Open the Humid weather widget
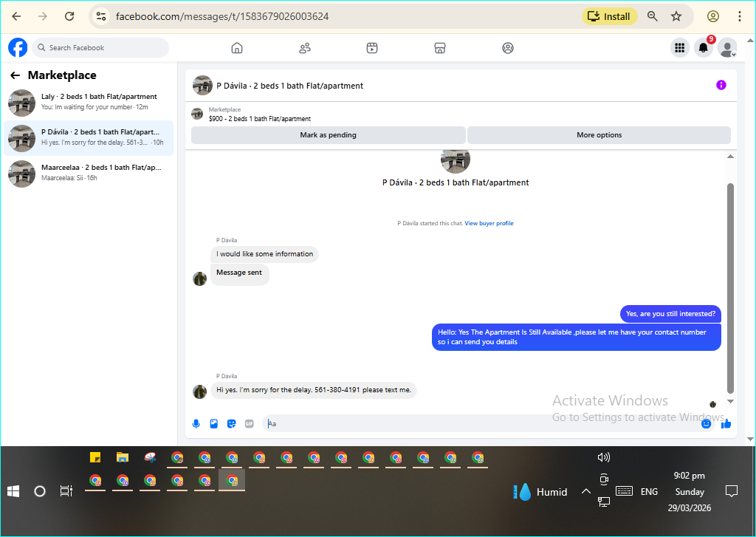The height and width of the screenshot is (537, 756). 540,492
